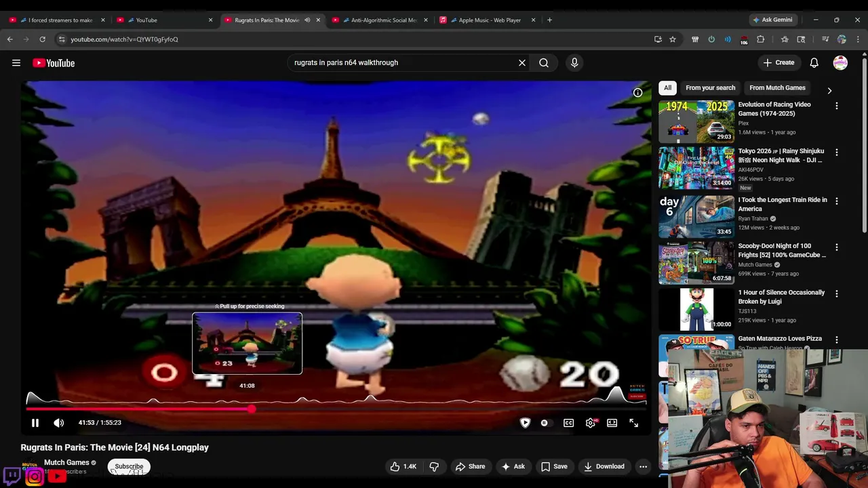Subscribe to Mutch Games
868x488 pixels.
129,466
